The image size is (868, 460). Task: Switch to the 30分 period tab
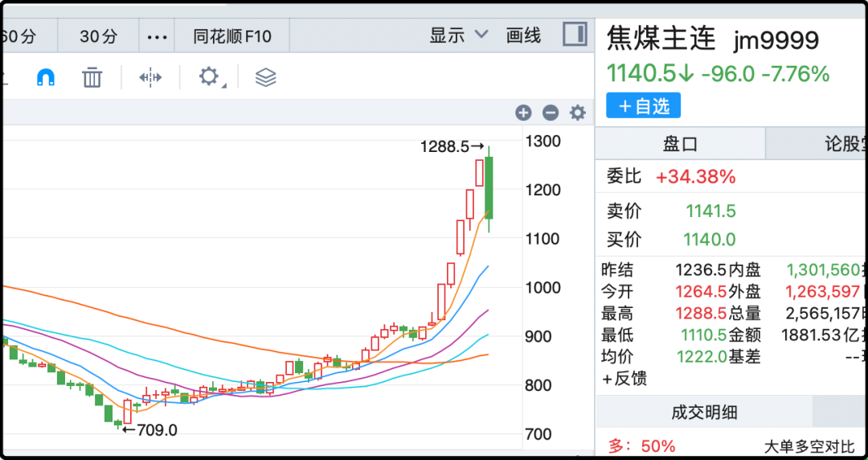[98, 36]
